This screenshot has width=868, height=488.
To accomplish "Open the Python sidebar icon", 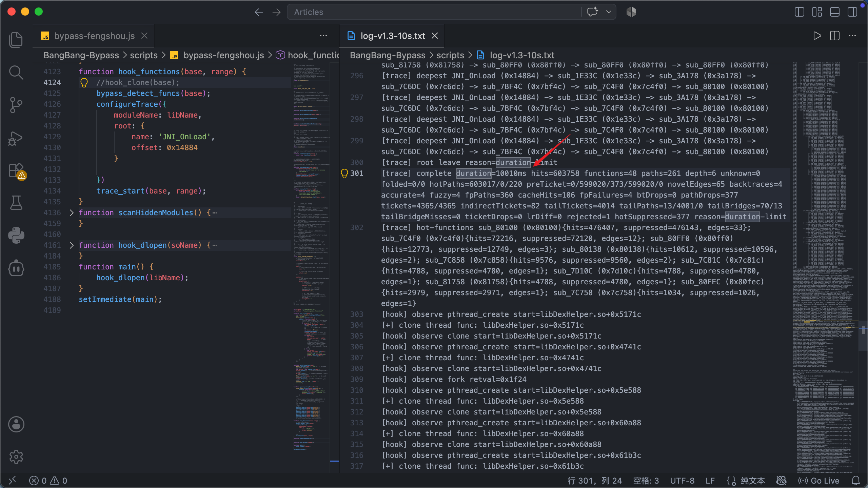I will tap(16, 235).
